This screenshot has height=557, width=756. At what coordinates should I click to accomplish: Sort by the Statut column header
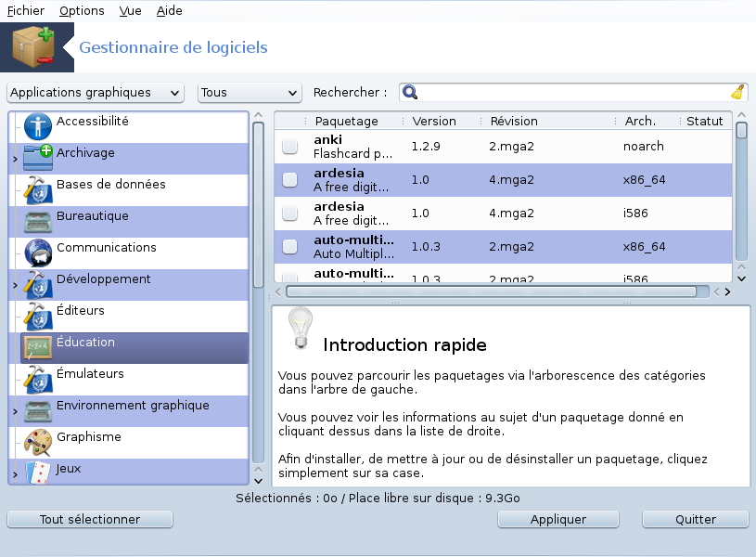pyautogui.click(x=704, y=122)
